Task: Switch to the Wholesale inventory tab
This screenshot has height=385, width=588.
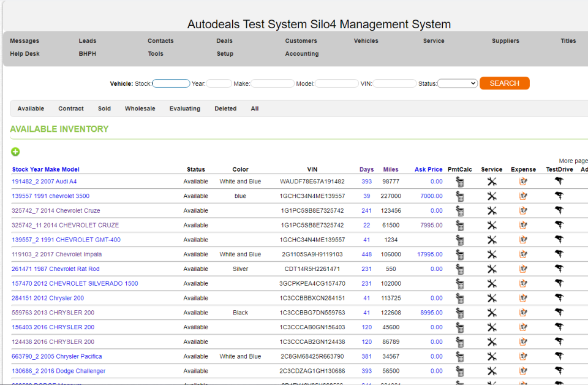Action: coord(140,109)
